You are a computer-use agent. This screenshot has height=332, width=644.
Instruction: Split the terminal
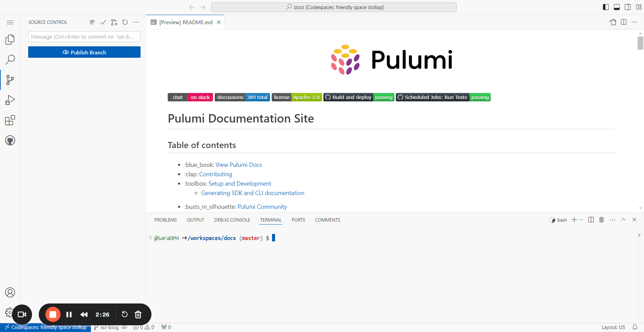(x=591, y=220)
